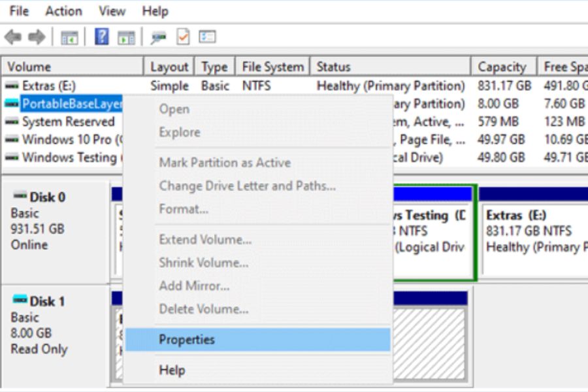This screenshot has height=392, width=588.
Task: Click the Extras (E:) partition block on Disk 0
Action: click(532, 232)
